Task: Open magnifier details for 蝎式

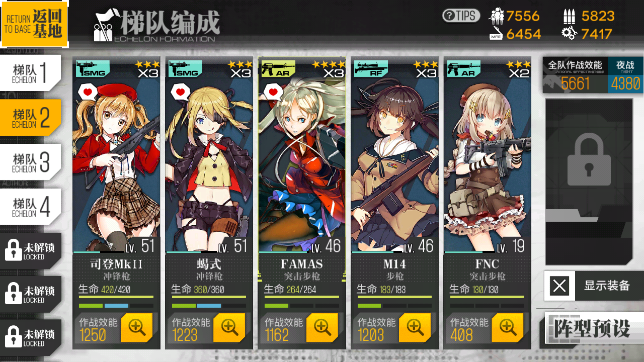Action: (229, 327)
